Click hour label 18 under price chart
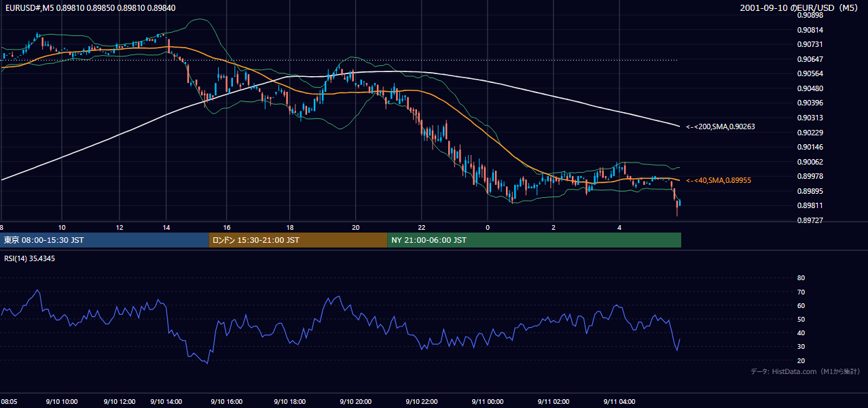This screenshot has height=408, width=868. (290, 227)
